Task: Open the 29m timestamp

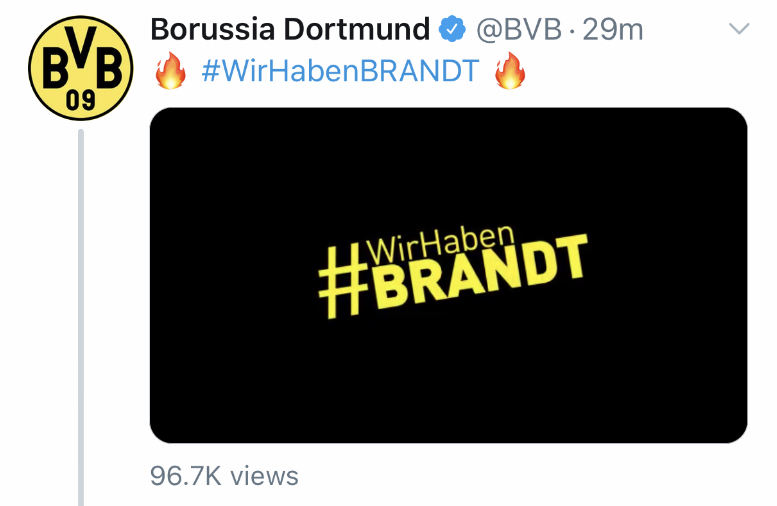Action: click(x=612, y=30)
